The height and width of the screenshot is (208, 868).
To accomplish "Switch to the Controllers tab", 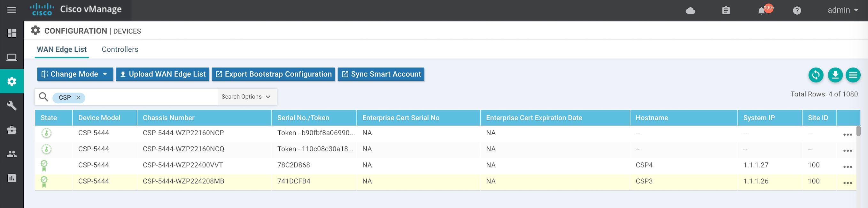I will [120, 49].
